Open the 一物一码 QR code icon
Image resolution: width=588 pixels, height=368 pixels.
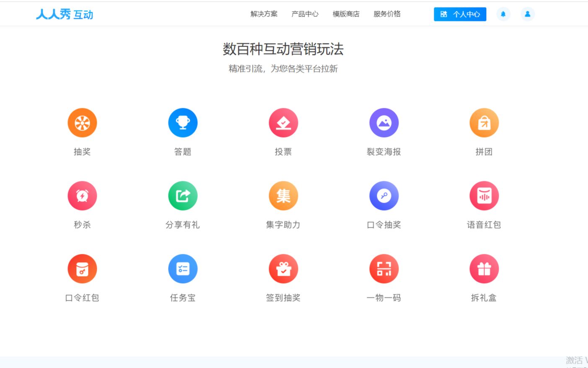click(384, 269)
